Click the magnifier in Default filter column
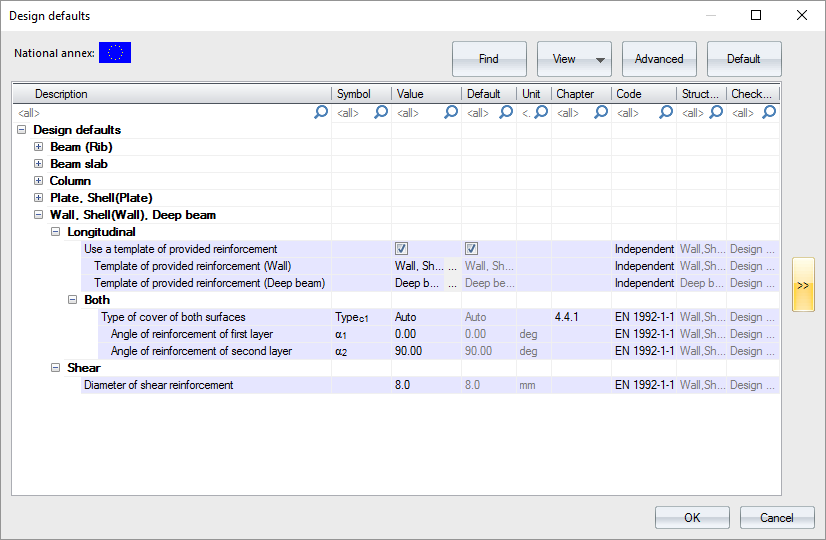Image resolution: width=826 pixels, height=540 pixels. coord(506,113)
